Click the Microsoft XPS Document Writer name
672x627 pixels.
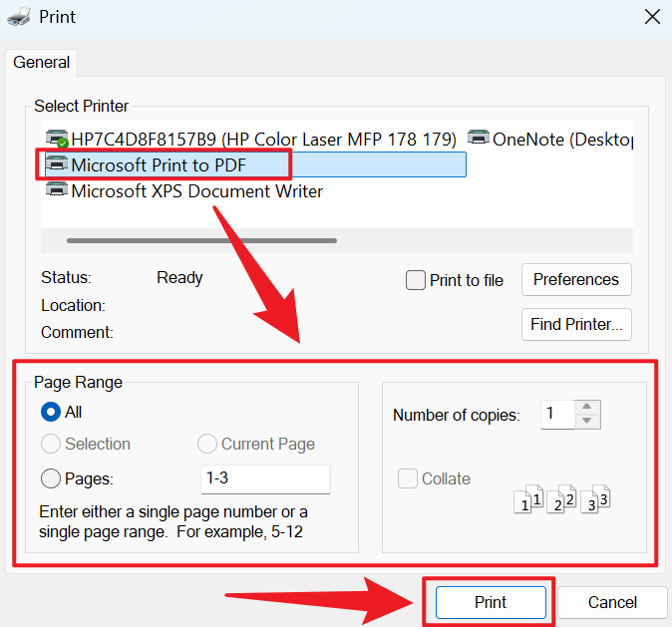[197, 191]
